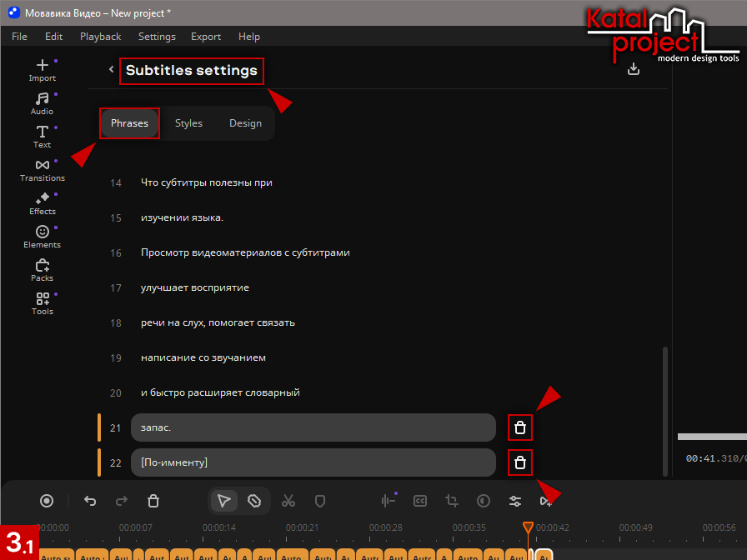Open the Transitions panel
This screenshot has height=560, width=747.
[x=42, y=169]
